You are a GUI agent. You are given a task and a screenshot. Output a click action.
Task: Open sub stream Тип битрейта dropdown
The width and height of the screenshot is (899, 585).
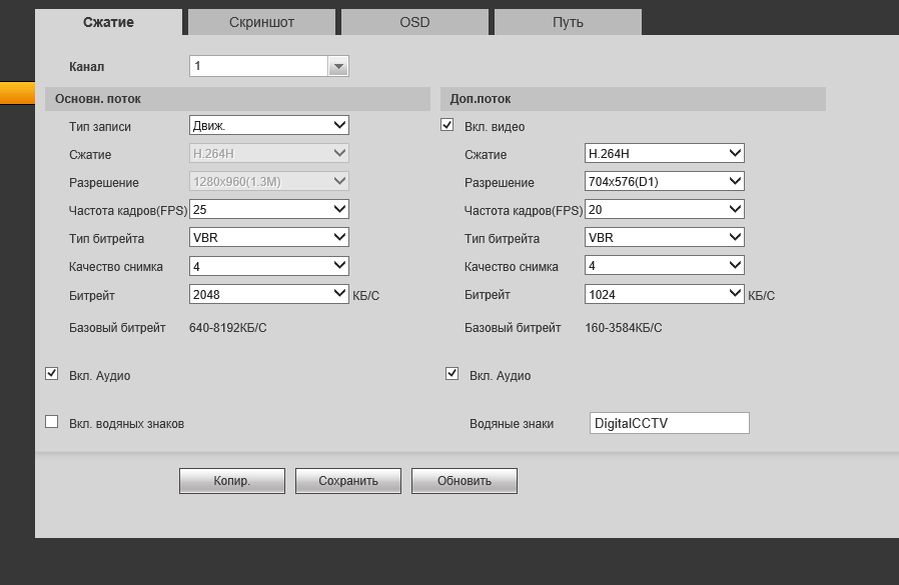[x=665, y=237]
